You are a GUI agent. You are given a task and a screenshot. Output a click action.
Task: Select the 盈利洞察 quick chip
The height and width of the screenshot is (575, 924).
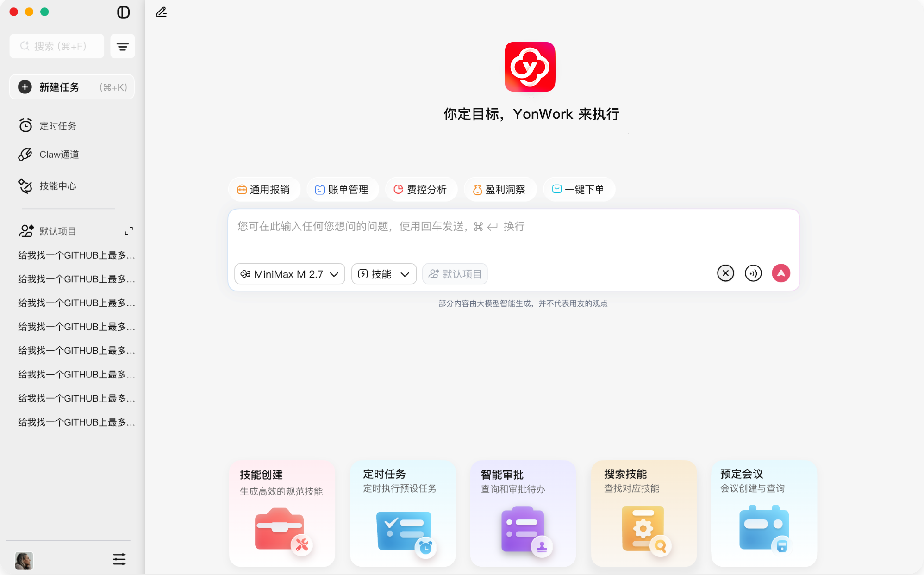tap(500, 190)
